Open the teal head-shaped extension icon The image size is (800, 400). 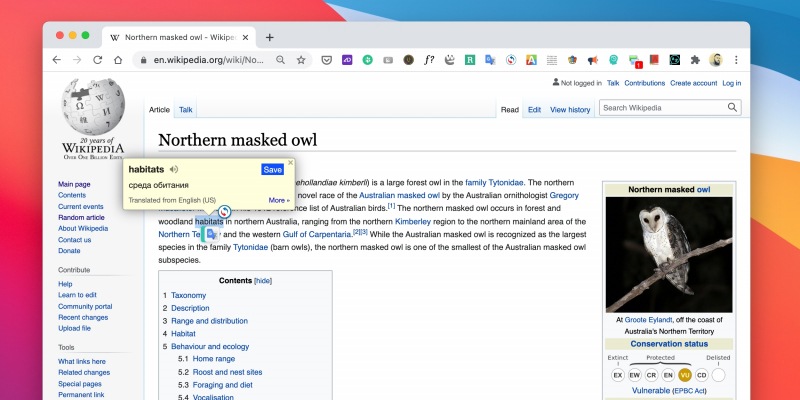(613, 60)
